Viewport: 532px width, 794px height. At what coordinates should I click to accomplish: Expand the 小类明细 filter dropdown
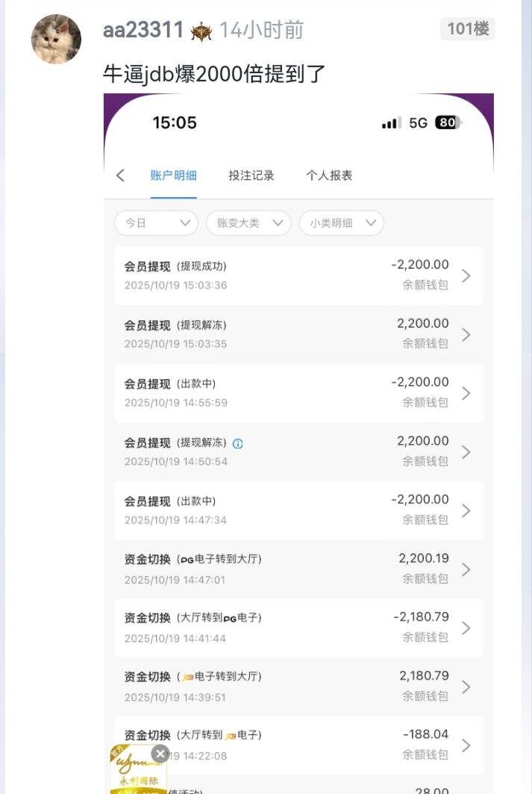(341, 223)
